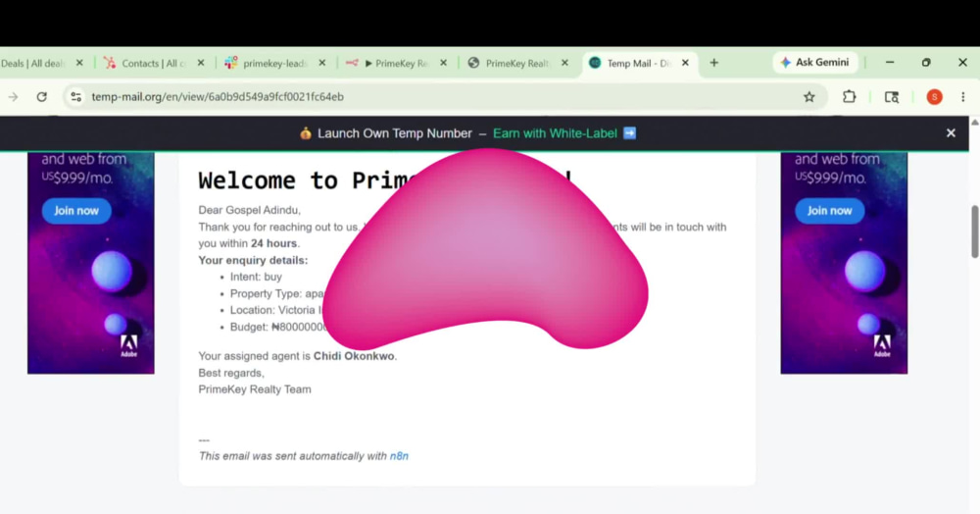Click Join now in the left Adobe ad
The image size is (980, 514).
[76, 211]
